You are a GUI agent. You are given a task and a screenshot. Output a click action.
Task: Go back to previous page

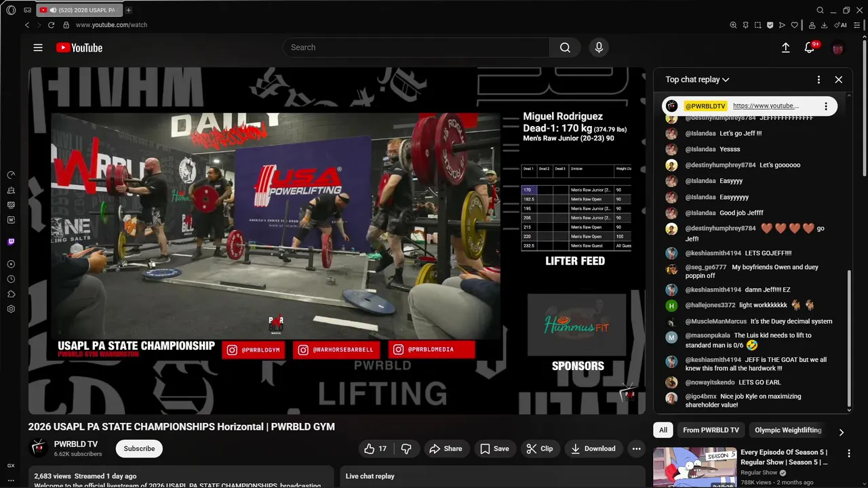27,25
